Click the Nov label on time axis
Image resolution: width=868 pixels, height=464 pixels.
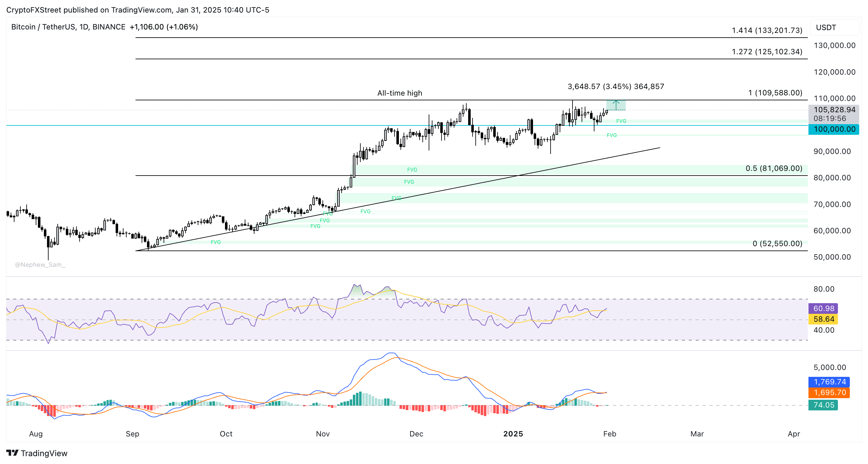323,434
